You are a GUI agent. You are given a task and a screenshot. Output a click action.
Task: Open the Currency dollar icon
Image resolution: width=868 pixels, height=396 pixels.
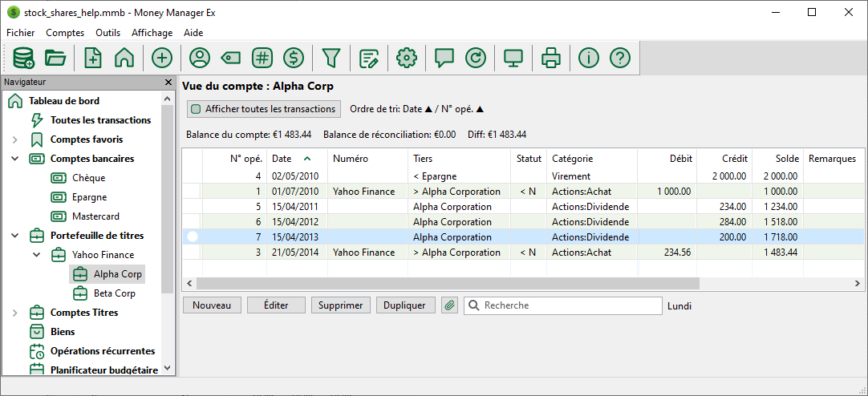coord(294,58)
